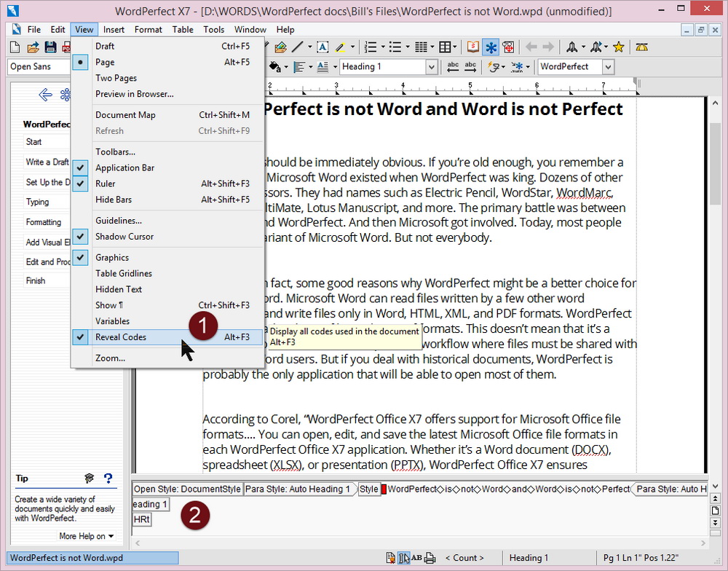Image resolution: width=728 pixels, height=571 pixels.
Task: Click the paint bucket fill icon
Action: coord(275,67)
